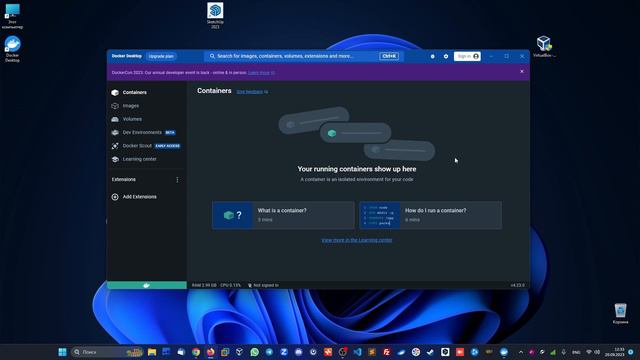Open the Volumes section in the sidebar
The height and width of the screenshot is (360, 640).
point(132,119)
